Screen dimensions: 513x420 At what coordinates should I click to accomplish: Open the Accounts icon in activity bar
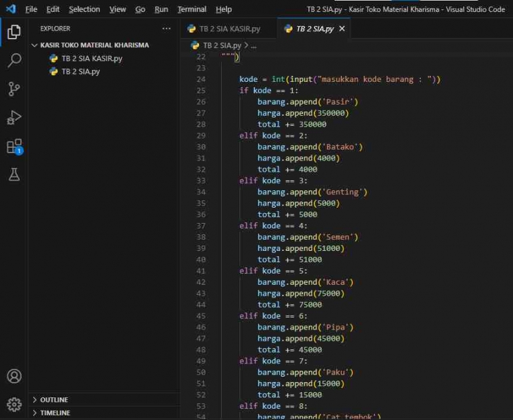[x=14, y=376]
